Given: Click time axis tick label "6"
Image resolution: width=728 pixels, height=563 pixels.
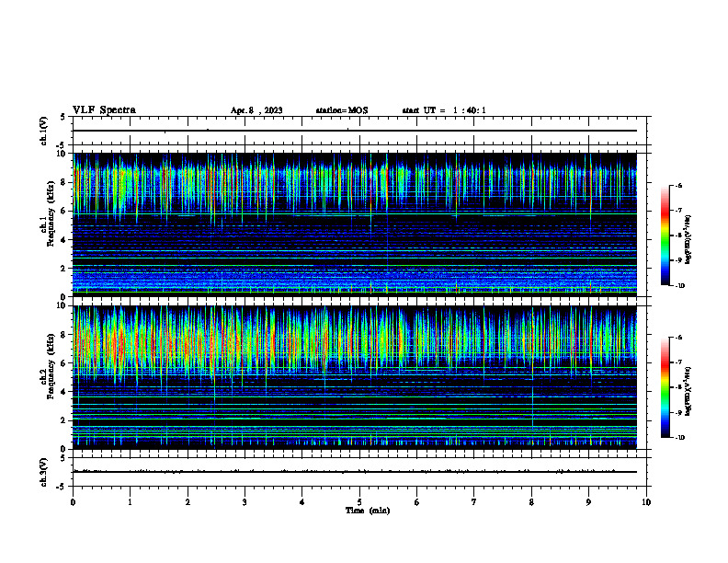Looking at the screenshot, I should pos(417,502).
